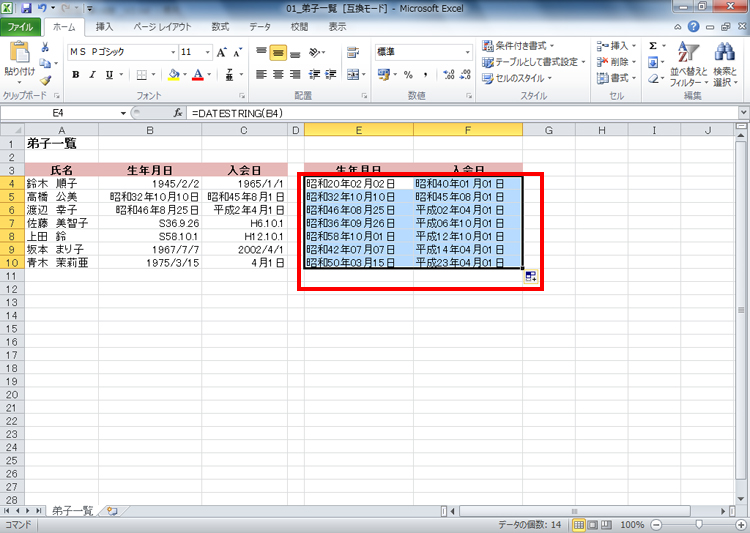Increase indent icon
Image resolution: width=750 pixels, height=533 pixels.
click(x=331, y=75)
